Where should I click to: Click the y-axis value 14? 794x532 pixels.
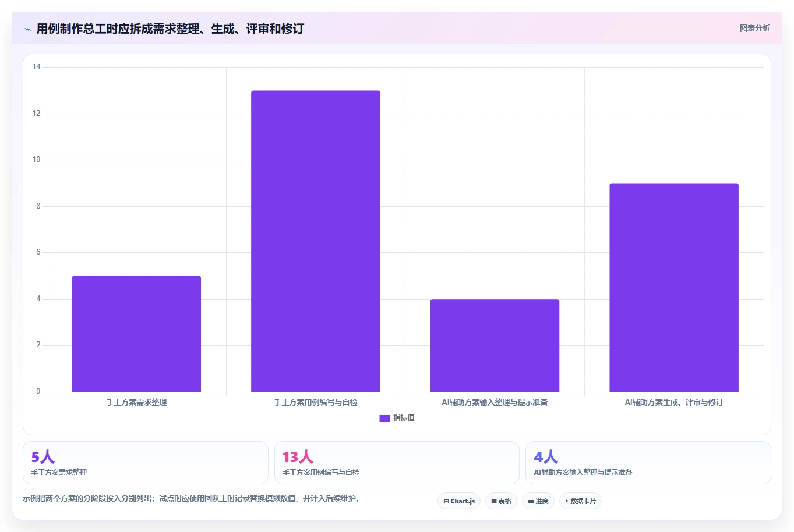pos(36,67)
